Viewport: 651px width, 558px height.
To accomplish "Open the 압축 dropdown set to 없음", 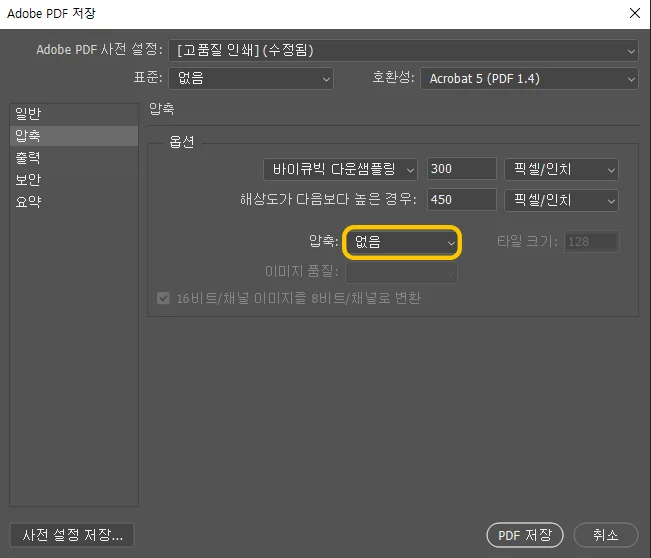I will click(x=402, y=242).
